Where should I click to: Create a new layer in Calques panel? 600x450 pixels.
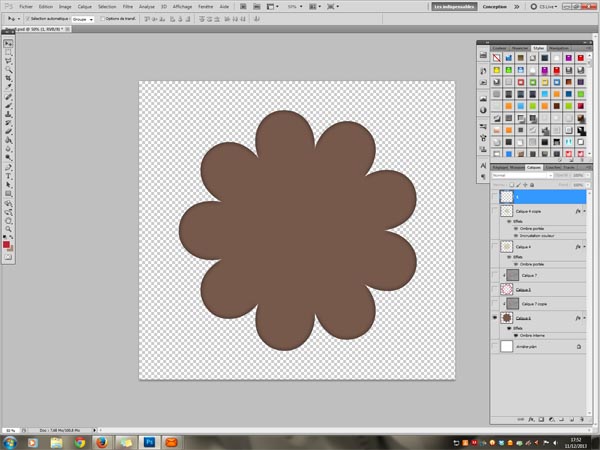click(x=572, y=419)
